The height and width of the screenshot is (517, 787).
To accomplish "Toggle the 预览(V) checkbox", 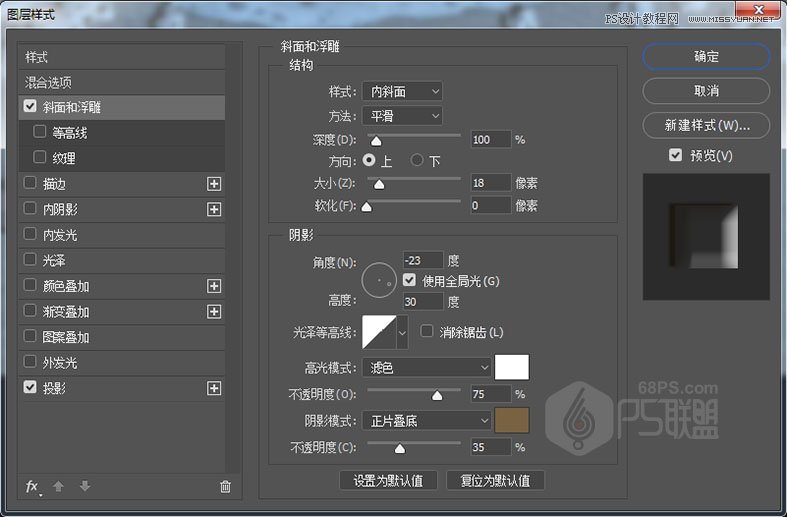I will click(676, 155).
